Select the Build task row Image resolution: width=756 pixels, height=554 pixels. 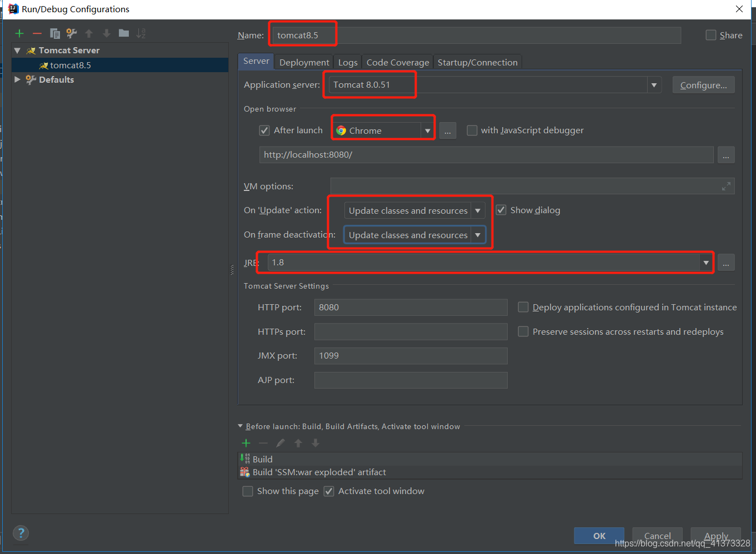tap(490, 459)
